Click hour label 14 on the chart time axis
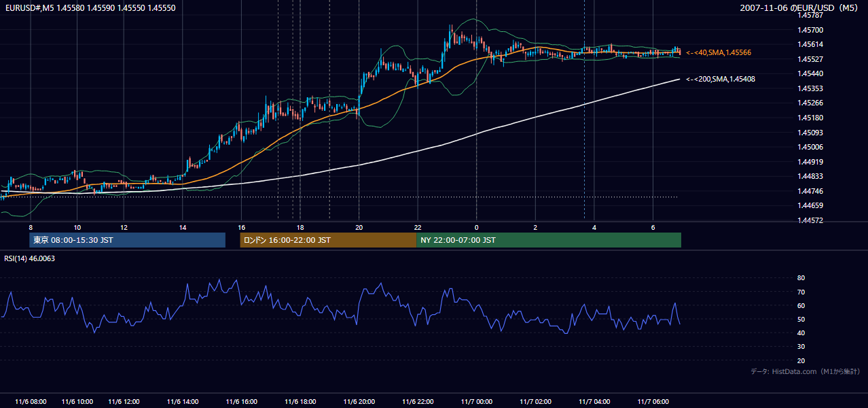This screenshot has width=868, height=408. coord(183,227)
